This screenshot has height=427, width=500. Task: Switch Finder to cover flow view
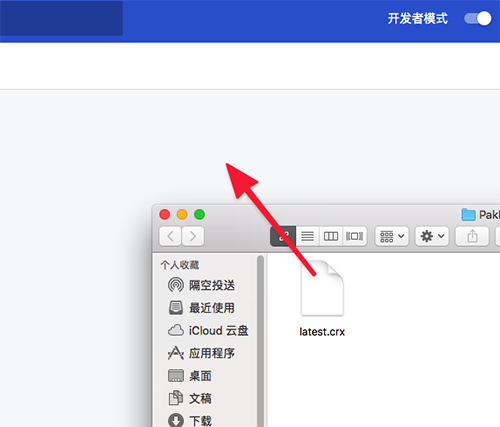(x=355, y=236)
